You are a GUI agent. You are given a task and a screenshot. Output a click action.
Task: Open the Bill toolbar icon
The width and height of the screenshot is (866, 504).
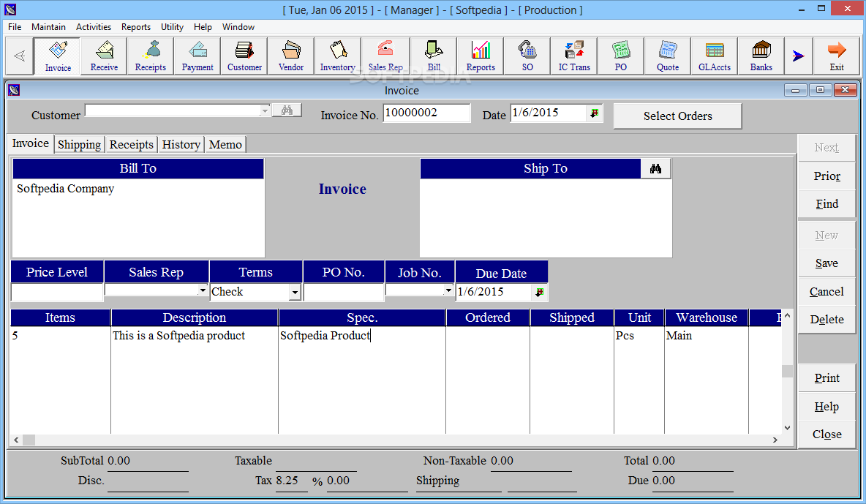pos(434,56)
